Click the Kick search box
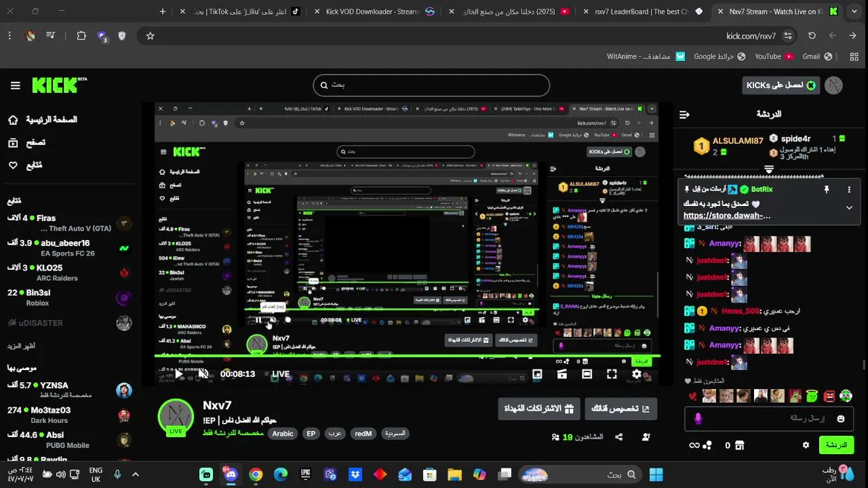Image resolution: width=868 pixels, height=488 pixels. [x=431, y=85]
